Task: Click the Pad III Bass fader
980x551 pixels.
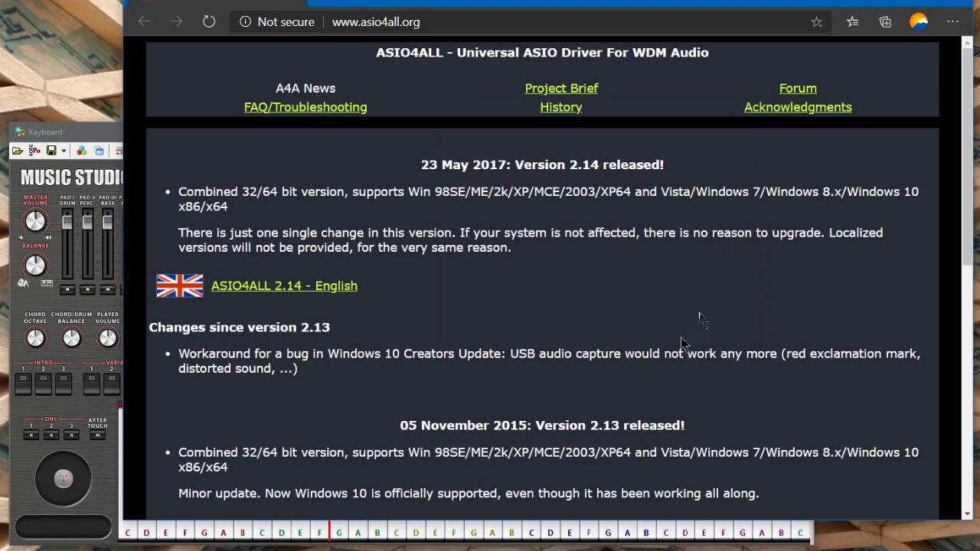Action: tap(107, 222)
